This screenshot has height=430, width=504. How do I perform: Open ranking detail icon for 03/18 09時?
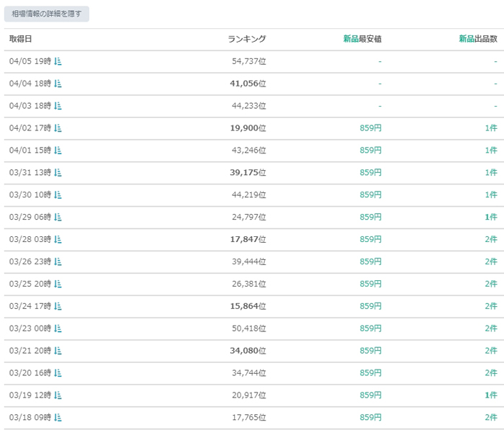[58, 417]
